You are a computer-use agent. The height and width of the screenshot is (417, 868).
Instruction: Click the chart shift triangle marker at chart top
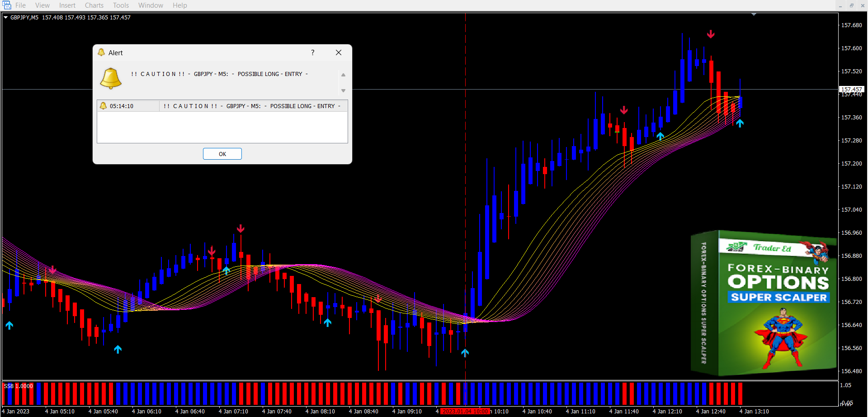pos(754,14)
